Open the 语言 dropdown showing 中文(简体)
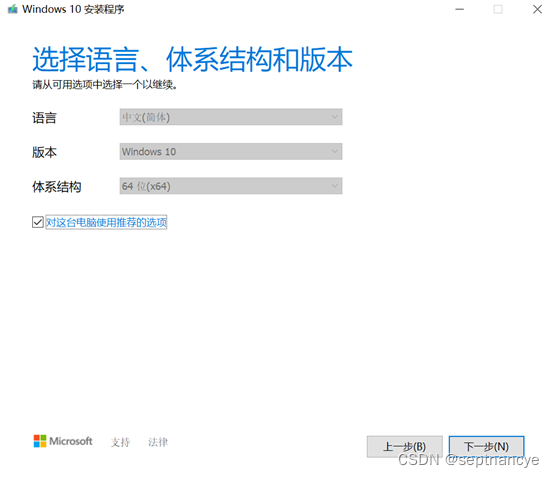 click(231, 117)
